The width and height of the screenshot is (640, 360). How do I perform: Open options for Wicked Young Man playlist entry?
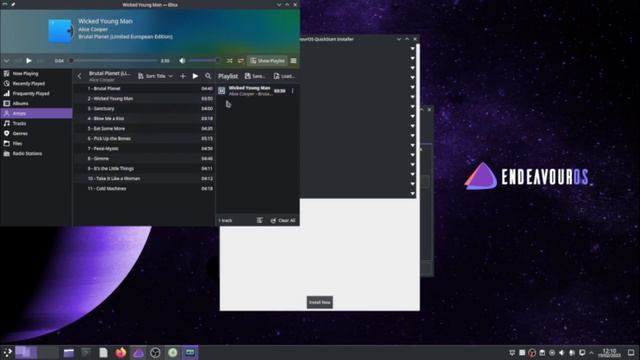(292, 91)
